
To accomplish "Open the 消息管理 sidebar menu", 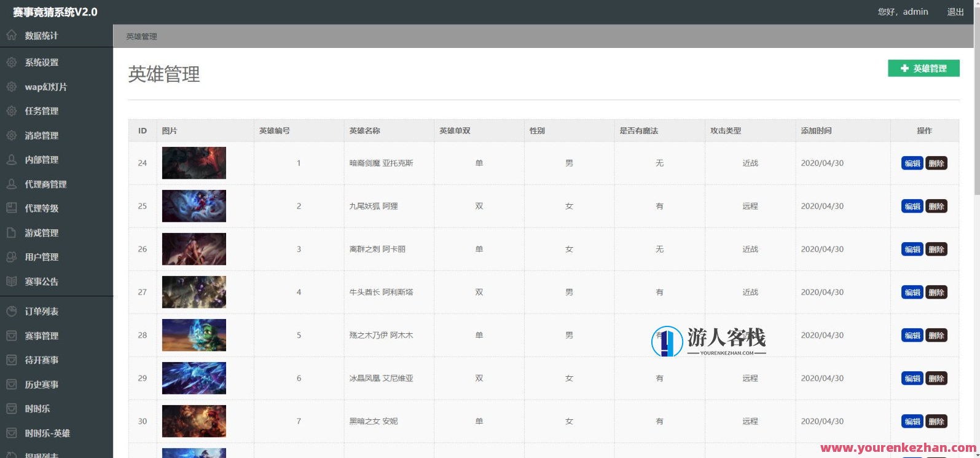I will [42, 135].
